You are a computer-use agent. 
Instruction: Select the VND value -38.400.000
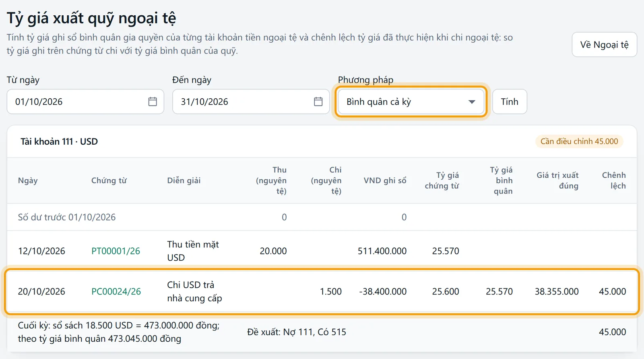point(383,291)
